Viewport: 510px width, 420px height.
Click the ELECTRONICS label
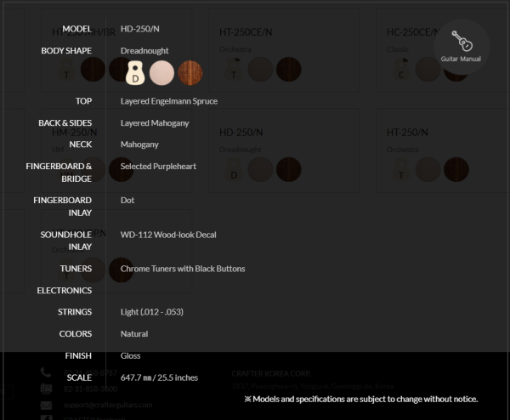[x=65, y=291]
